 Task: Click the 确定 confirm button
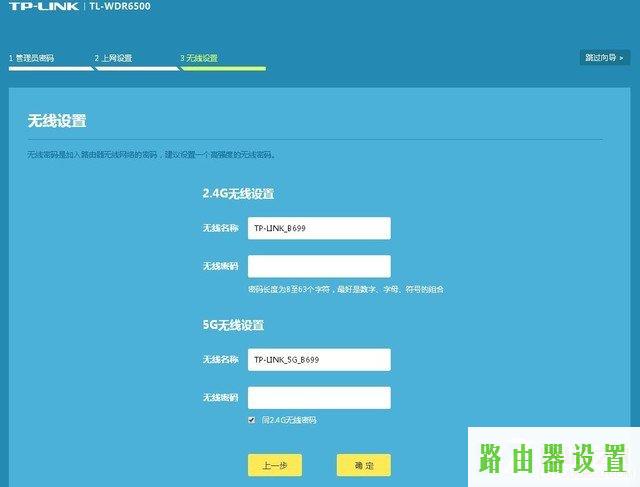(x=364, y=465)
